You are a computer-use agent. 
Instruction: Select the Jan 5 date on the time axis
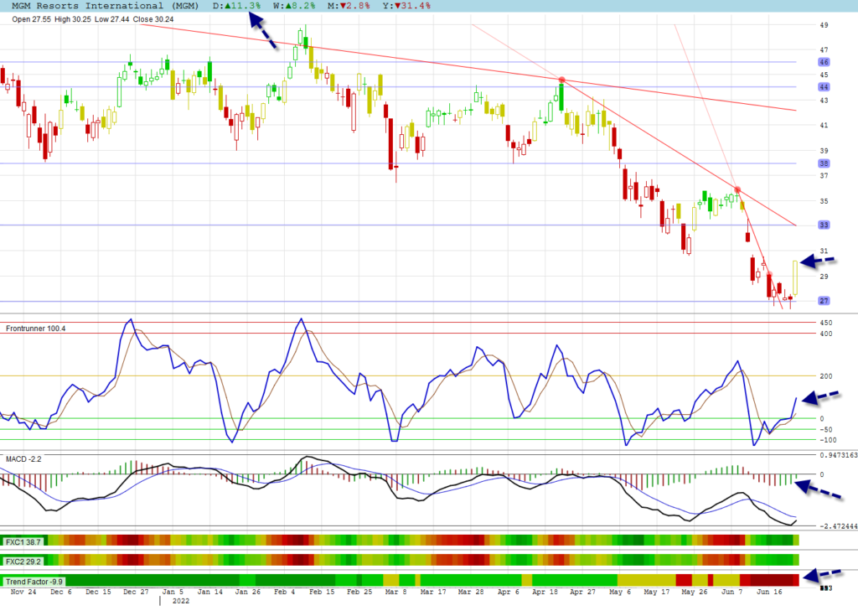pyautogui.click(x=173, y=592)
